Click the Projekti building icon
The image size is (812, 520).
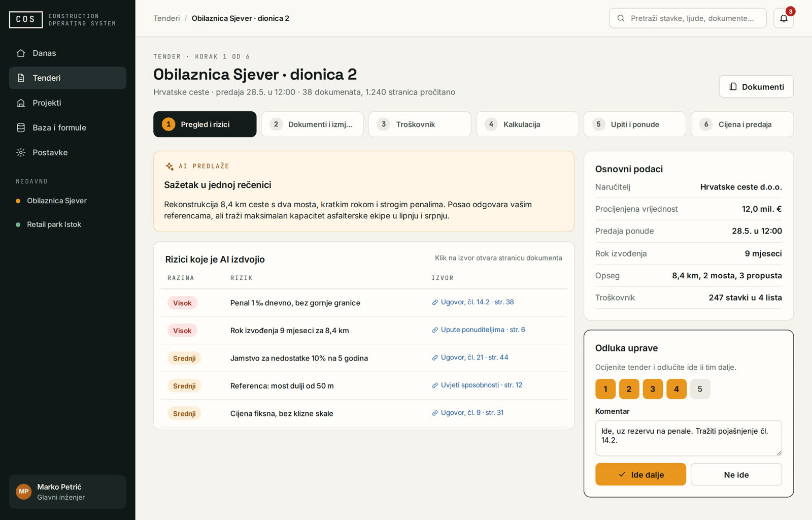(21, 103)
